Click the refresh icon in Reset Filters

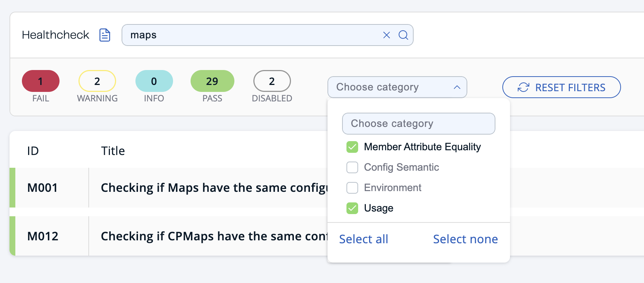click(523, 87)
